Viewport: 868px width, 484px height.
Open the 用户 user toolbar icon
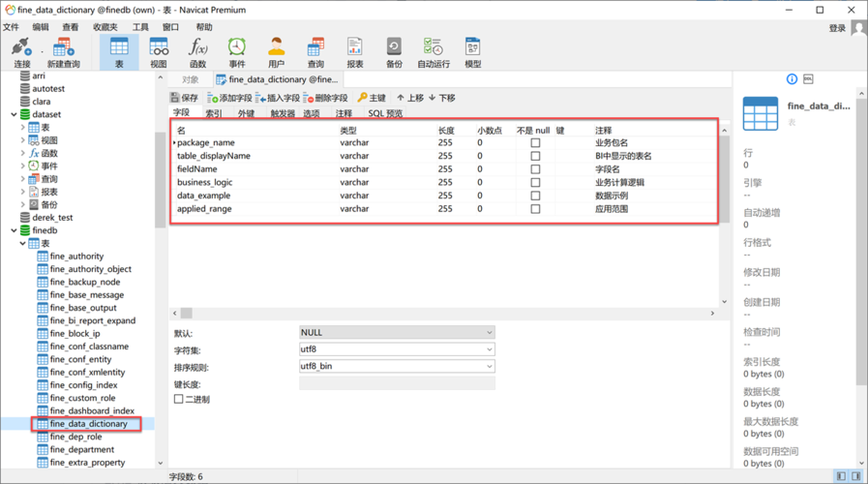click(x=276, y=53)
